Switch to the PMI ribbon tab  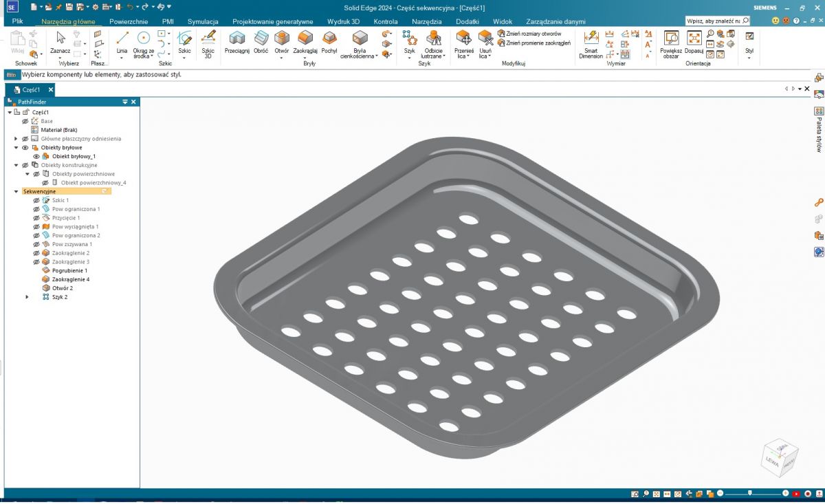click(168, 21)
